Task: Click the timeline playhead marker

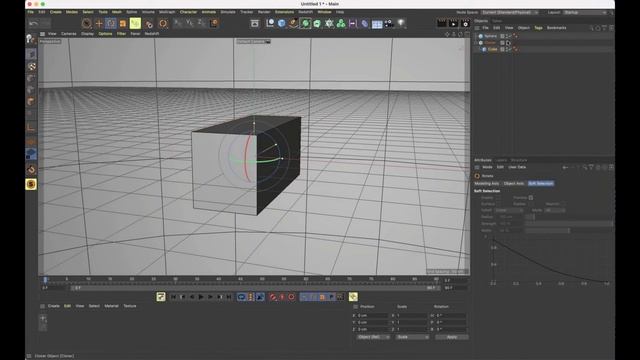Action: [x=45, y=280]
